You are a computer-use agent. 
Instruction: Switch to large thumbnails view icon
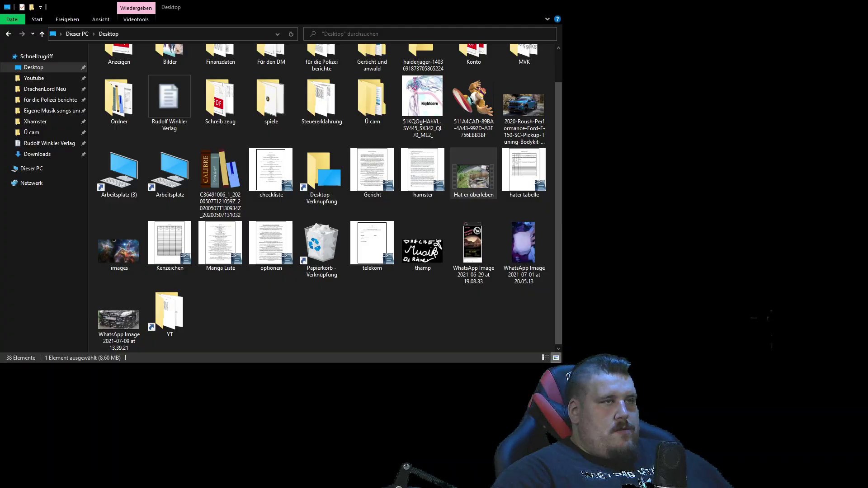click(x=556, y=357)
